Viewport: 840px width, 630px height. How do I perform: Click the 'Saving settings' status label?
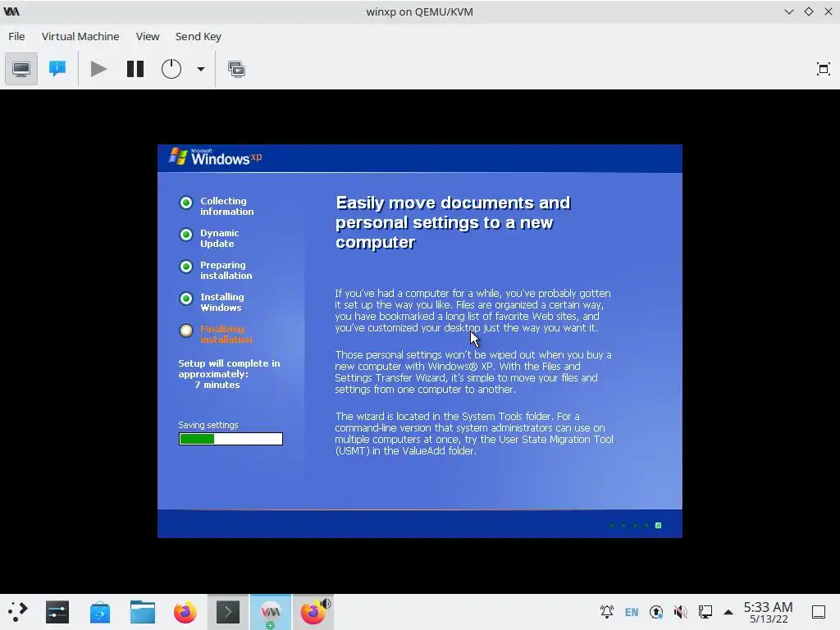[208, 425]
